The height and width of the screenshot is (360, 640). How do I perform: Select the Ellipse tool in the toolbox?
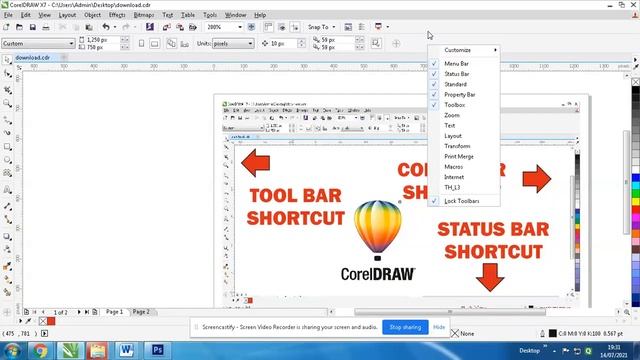[x=7, y=160]
